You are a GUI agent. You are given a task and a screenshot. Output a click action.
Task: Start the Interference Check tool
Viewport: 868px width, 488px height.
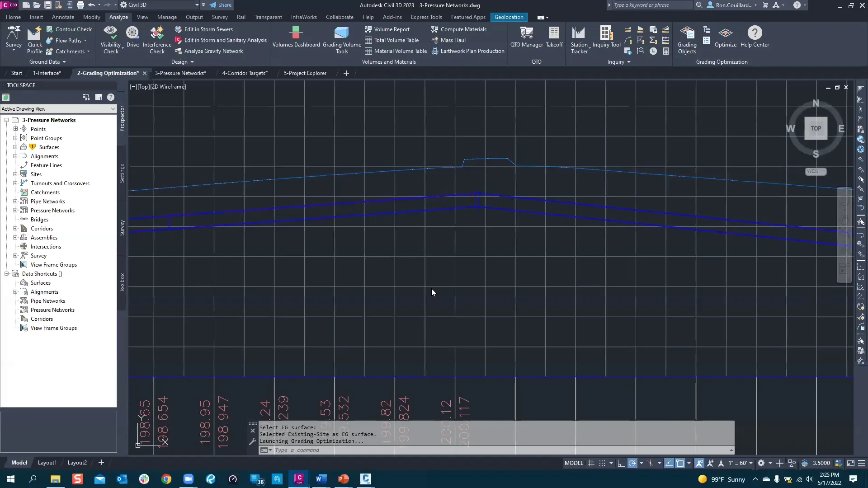(157, 40)
